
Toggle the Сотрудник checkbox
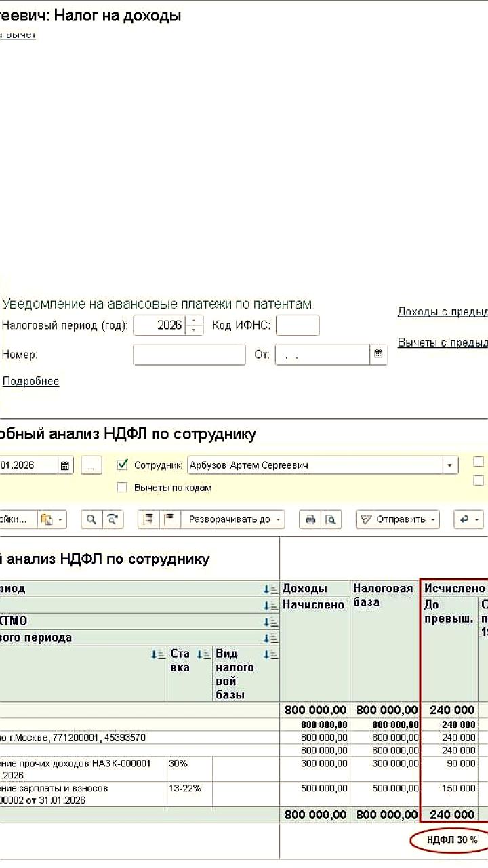click(122, 465)
